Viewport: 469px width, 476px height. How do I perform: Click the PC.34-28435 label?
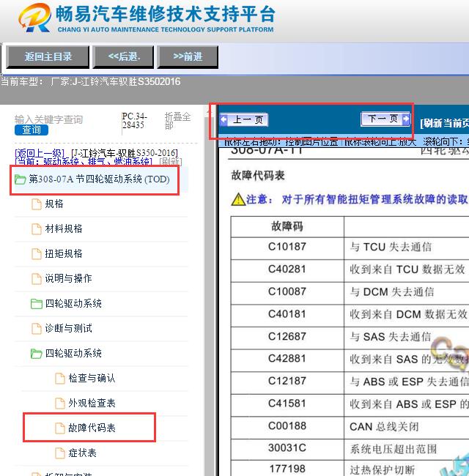pyautogui.click(x=134, y=121)
